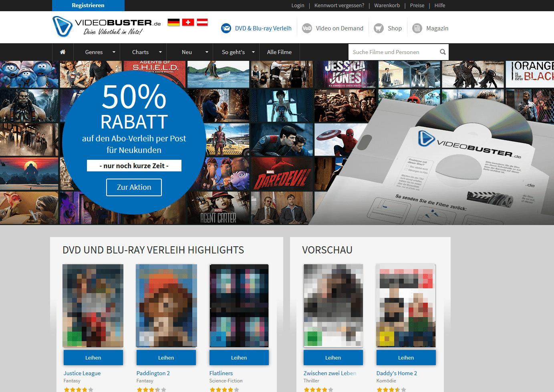Image resolution: width=554 pixels, height=392 pixels.
Task: Click the search magnifier icon
Action: [443, 52]
